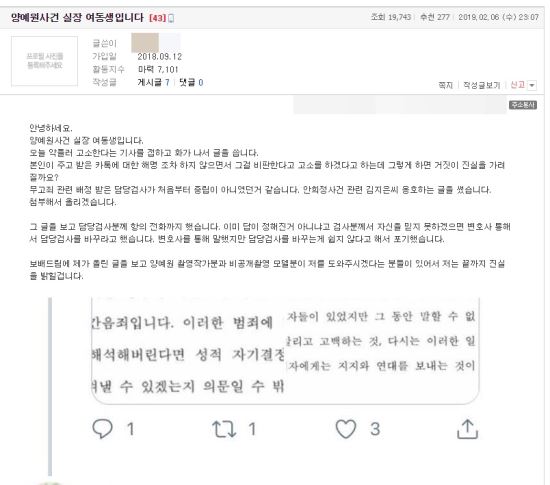The height and width of the screenshot is (485, 550).
Task: Click the retweet arrows icon
Action: pyautogui.click(x=224, y=429)
